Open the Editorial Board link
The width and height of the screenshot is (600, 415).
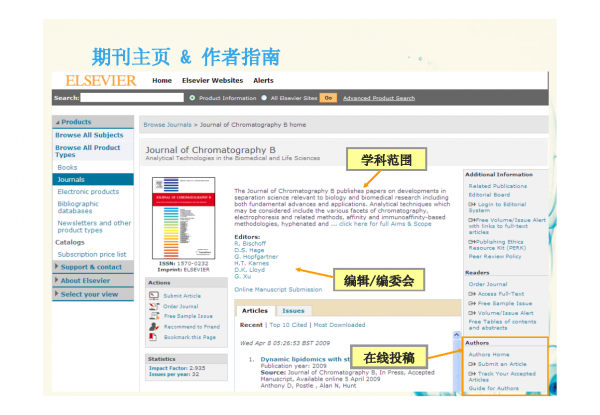tap(489, 195)
